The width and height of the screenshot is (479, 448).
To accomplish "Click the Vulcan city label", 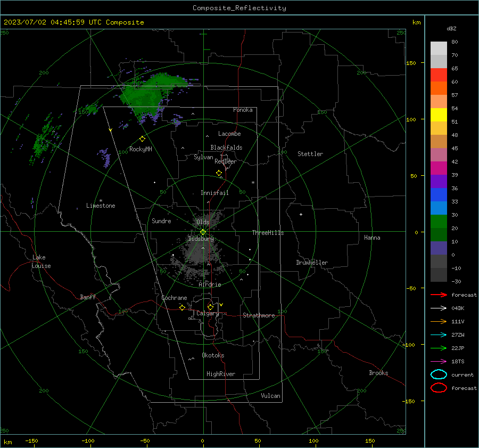I will 271,396.
